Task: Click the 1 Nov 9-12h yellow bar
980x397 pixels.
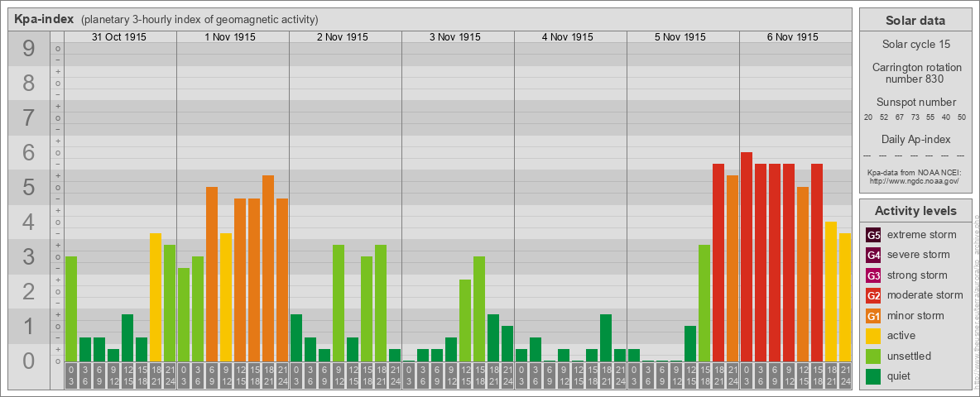Action: (x=226, y=297)
